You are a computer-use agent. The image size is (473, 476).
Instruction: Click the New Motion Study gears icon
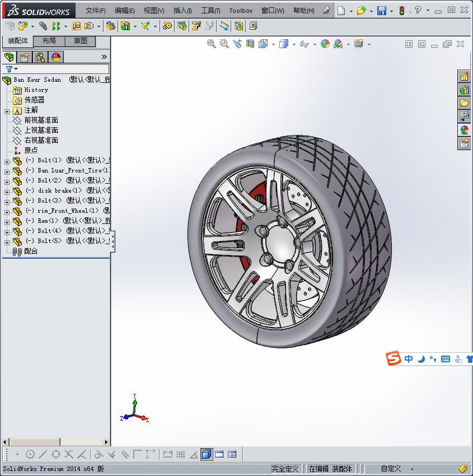167,26
